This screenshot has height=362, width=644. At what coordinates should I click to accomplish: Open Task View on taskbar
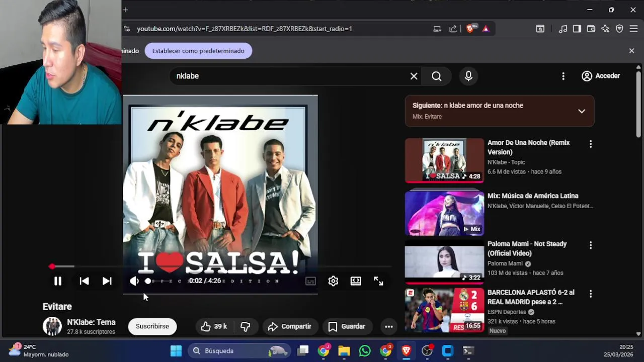pyautogui.click(x=303, y=351)
